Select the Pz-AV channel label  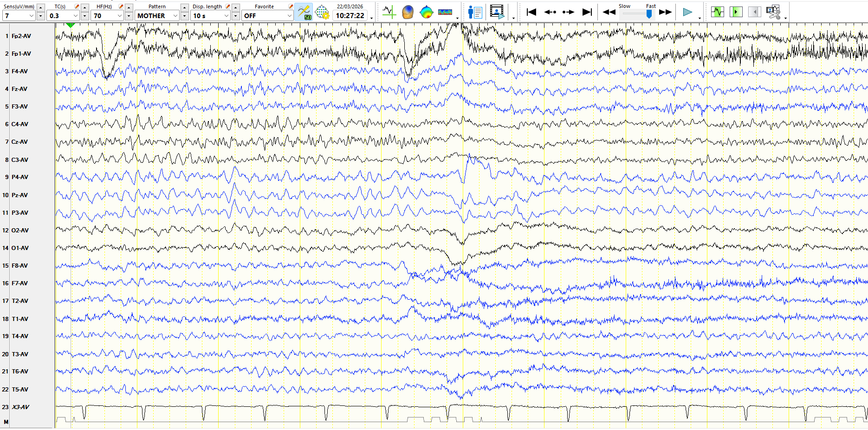point(19,195)
